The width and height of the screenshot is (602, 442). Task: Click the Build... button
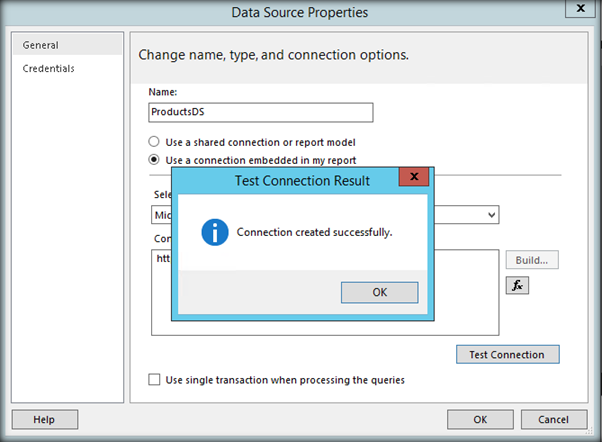click(532, 260)
